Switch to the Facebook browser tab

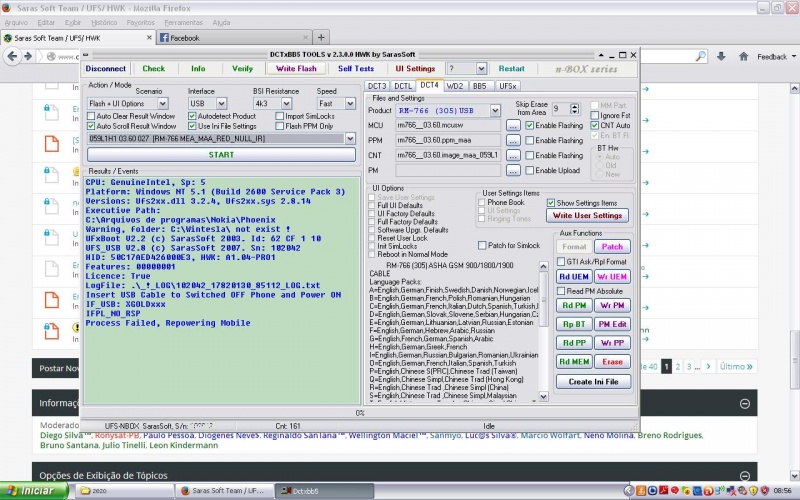click(x=234, y=38)
